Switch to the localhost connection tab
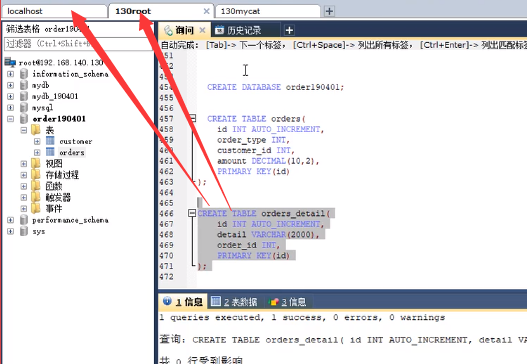Screen dimensions: 527x364 tap(54, 11)
